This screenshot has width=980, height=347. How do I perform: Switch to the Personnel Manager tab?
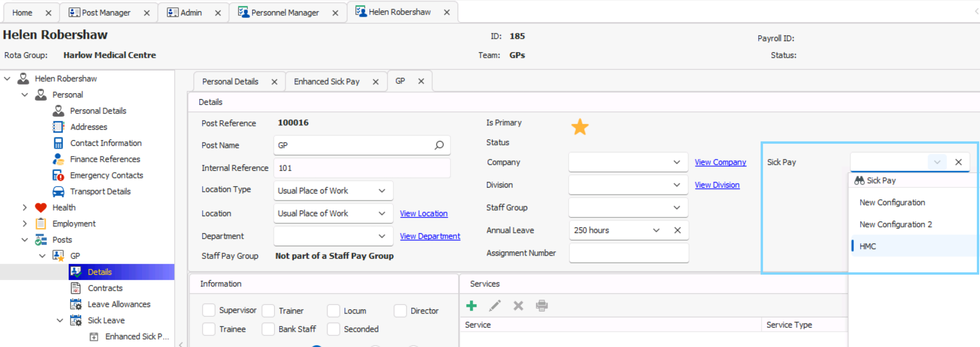tap(285, 13)
